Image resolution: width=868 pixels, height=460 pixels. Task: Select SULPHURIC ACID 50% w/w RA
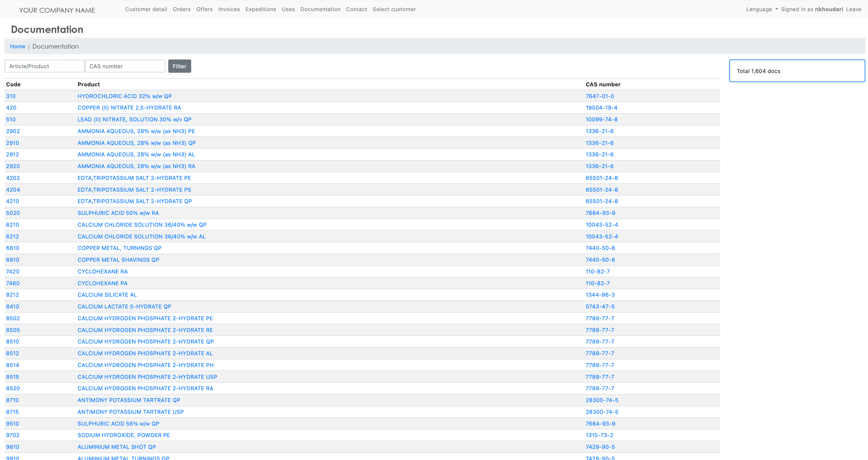[x=118, y=213]
